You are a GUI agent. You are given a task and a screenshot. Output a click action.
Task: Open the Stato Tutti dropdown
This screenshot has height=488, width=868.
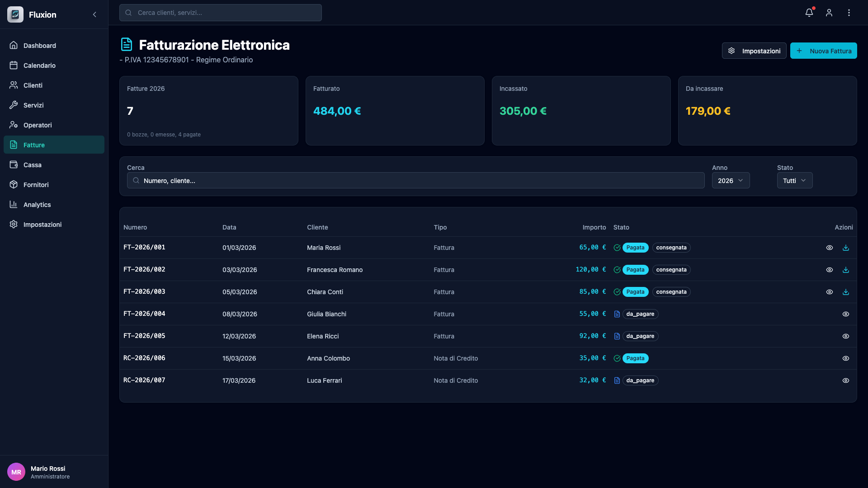pyautogui.click(x=794, y=180)
